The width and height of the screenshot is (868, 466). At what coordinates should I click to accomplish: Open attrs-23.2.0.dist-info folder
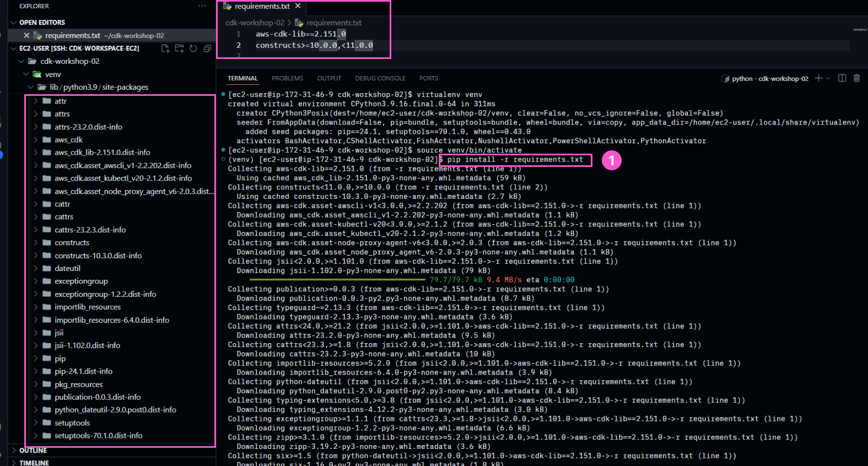pos(88,127)
